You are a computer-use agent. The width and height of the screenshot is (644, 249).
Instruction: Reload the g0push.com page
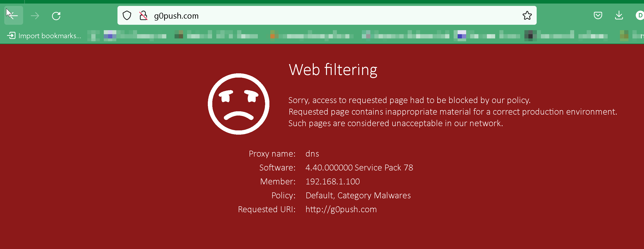(x=56, y=16)
